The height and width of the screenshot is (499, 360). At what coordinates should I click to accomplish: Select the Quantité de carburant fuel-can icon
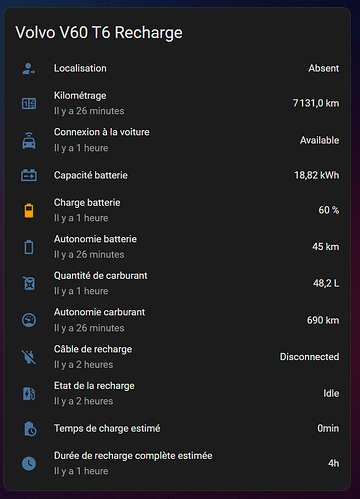pos(29,284)
